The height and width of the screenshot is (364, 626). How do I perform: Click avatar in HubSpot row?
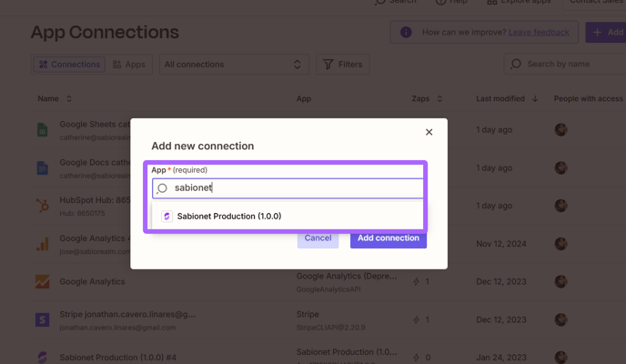tap(560, 206)
